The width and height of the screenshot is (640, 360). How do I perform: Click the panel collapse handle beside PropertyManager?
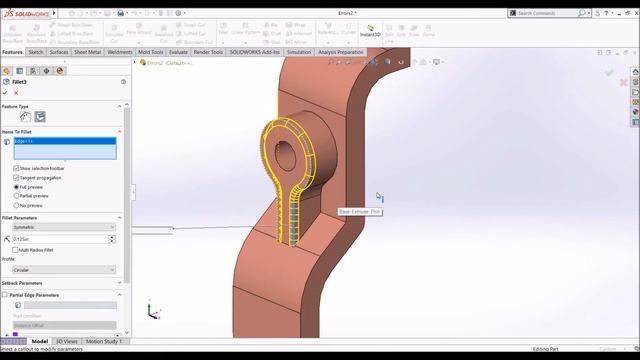tap(133, 193)
